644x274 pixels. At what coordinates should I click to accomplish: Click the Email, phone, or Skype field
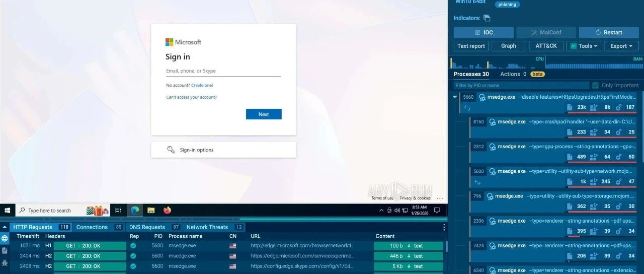(223, 71)
